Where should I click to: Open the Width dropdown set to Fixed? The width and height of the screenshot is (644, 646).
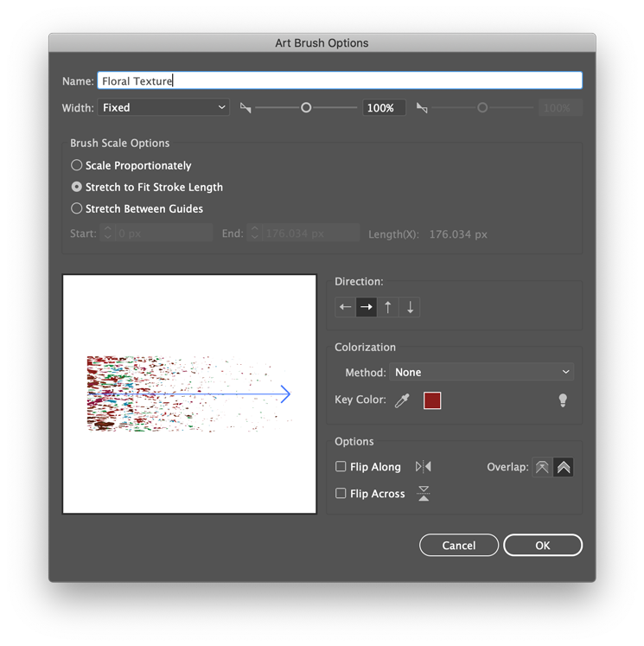tap(163, 107)
